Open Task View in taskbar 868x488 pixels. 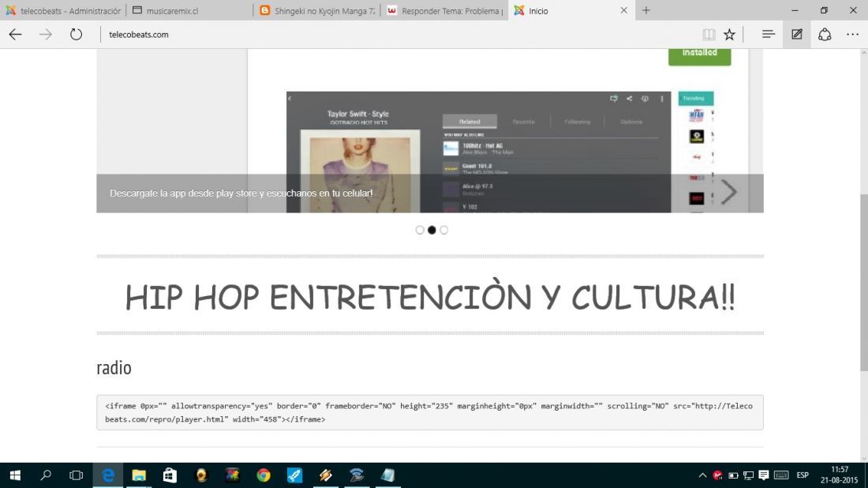pos(76,475)
